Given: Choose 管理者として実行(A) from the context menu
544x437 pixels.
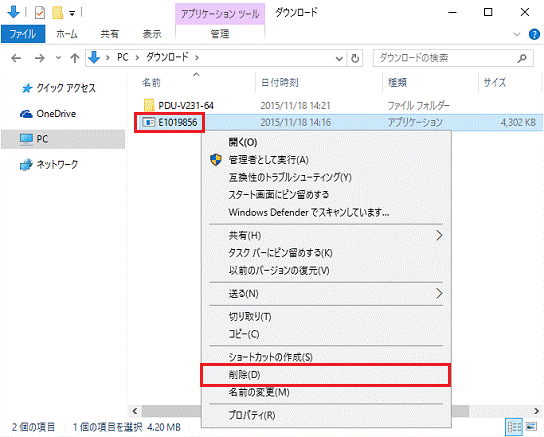Looking at the screenshot, I should pos(326,160).
